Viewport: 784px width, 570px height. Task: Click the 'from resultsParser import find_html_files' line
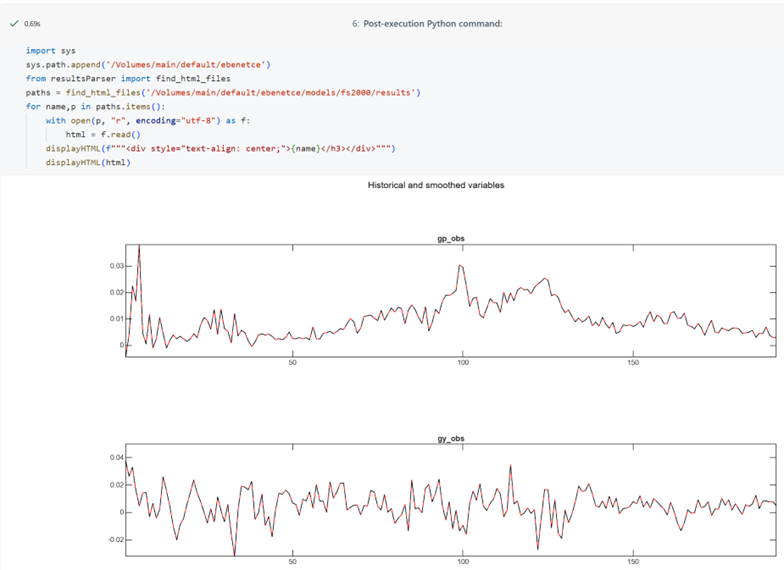click(128, 78)
